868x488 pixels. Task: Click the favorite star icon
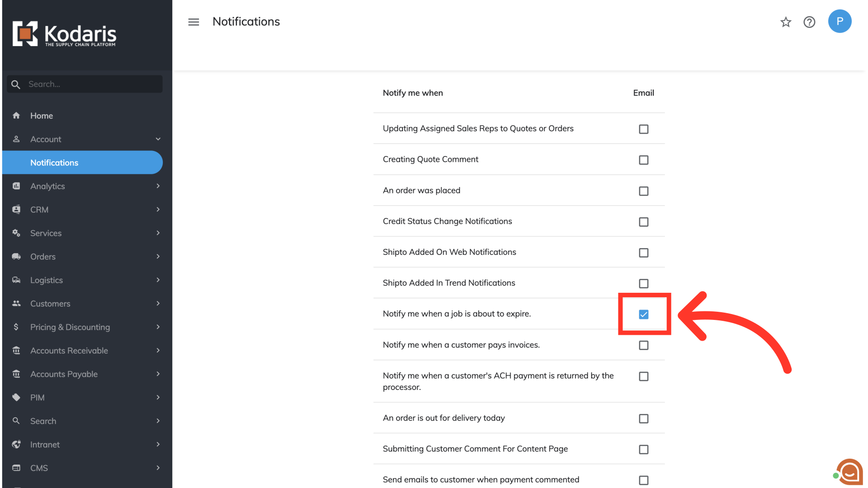[x=786, y=22]
